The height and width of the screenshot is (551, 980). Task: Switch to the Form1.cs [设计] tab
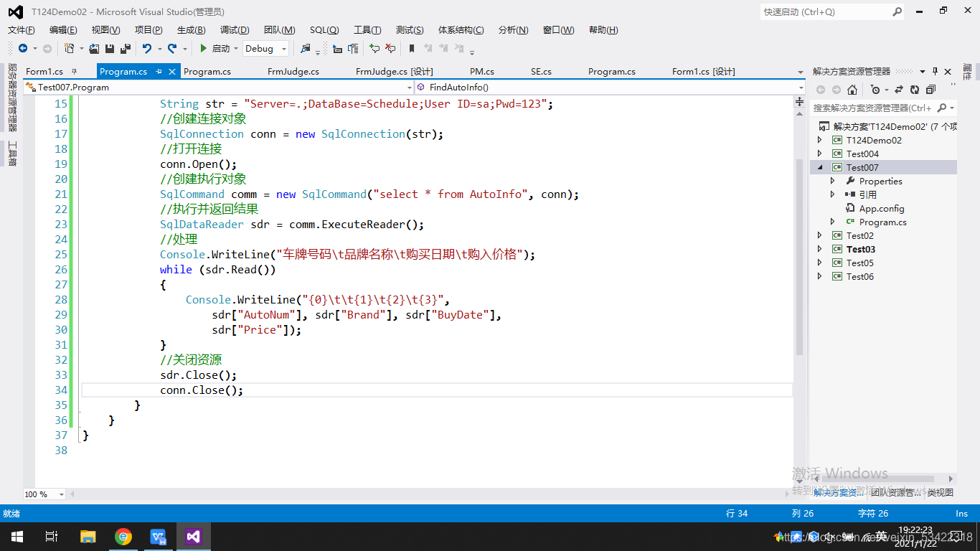point(704,72)
